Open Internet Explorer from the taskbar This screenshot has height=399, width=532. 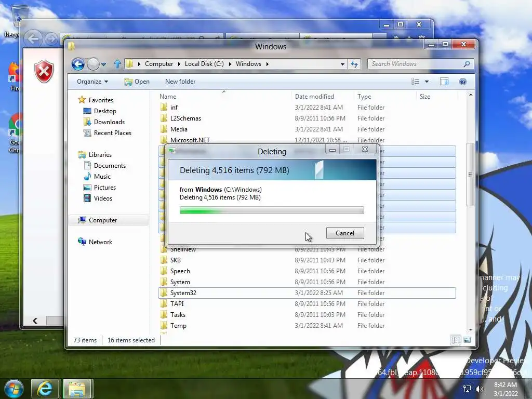click(45, 389)
